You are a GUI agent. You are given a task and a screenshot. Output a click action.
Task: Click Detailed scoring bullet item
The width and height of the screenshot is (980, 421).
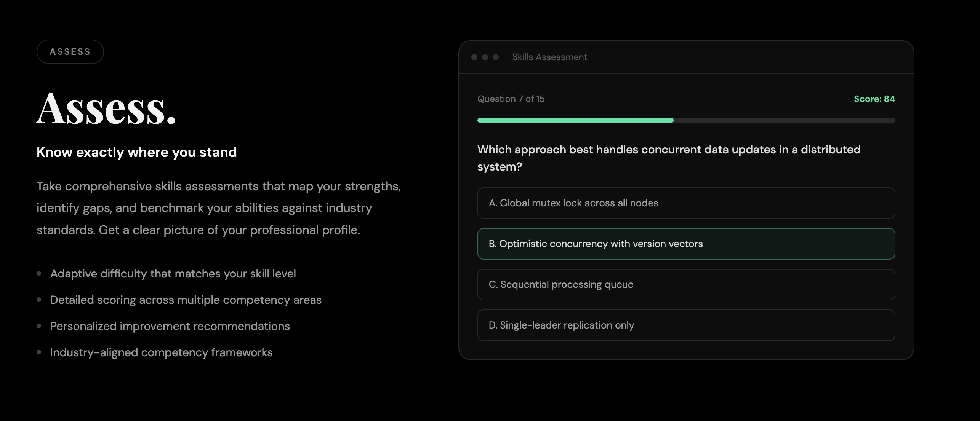coord(186,300)
